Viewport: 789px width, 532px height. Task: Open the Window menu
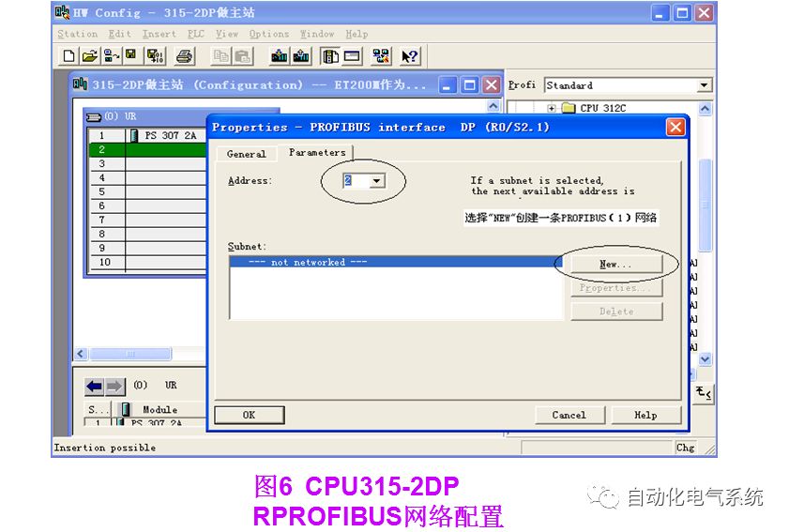pos(317,34)
